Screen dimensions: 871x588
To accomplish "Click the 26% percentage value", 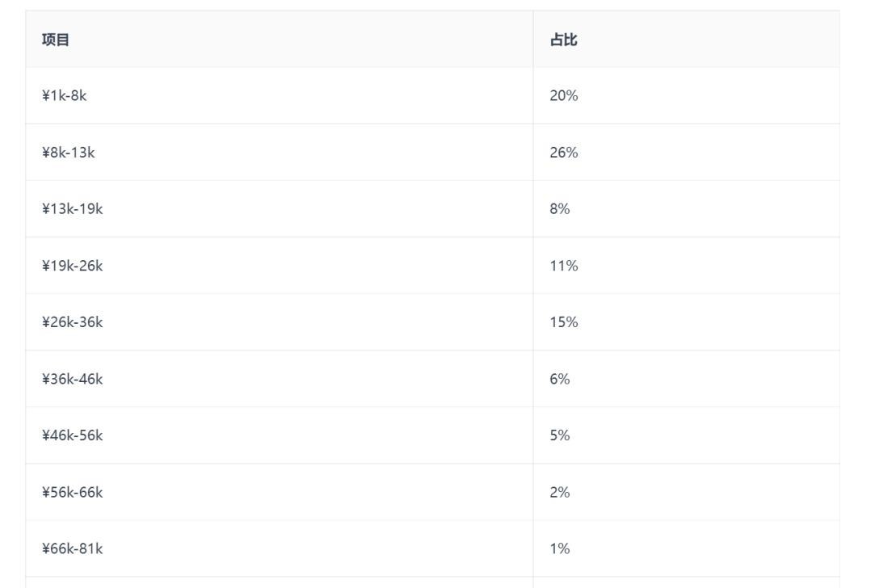I will pyautogui.click(x=564, y=152).
